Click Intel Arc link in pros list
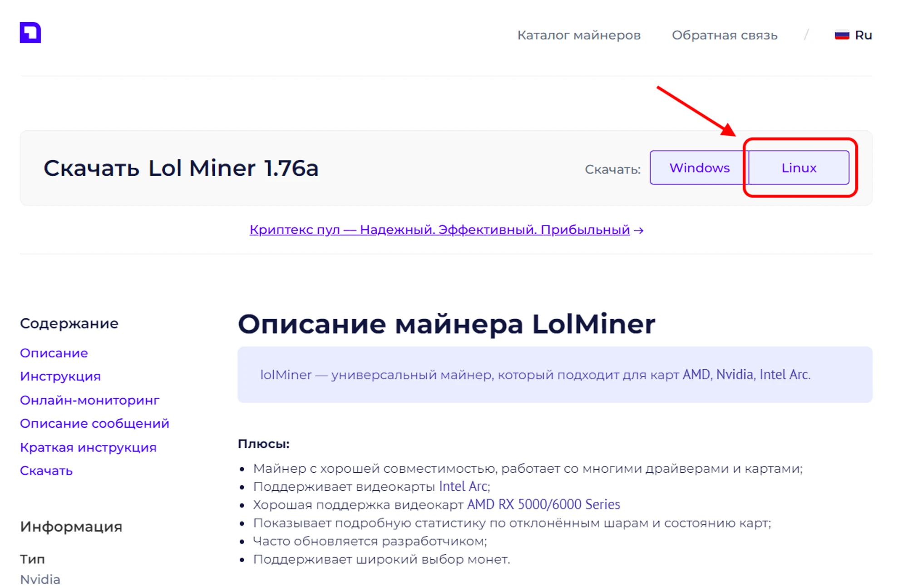The image size is (908, 588). (464, 486)
